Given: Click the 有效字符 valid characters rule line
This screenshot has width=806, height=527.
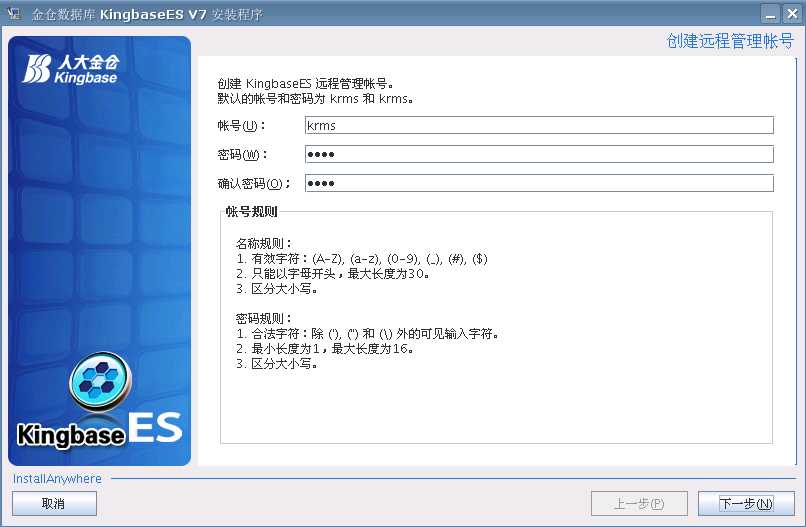Looking at the screenshot, I should 362,259.
